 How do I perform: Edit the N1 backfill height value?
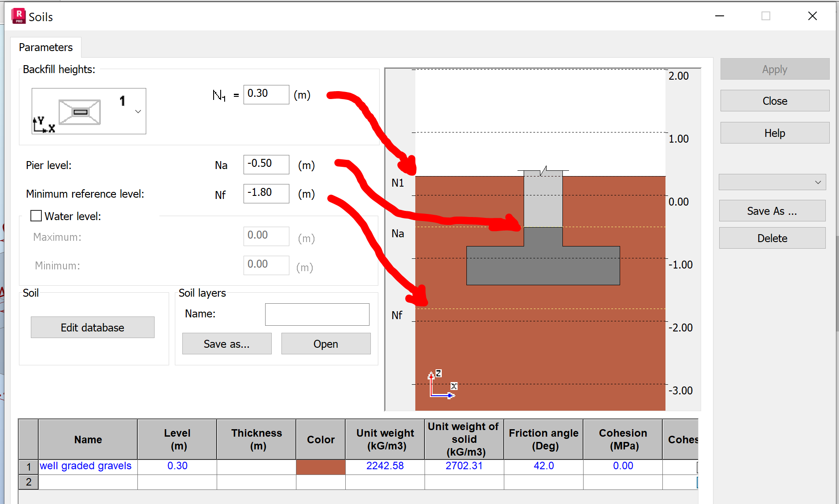[266, 94]
